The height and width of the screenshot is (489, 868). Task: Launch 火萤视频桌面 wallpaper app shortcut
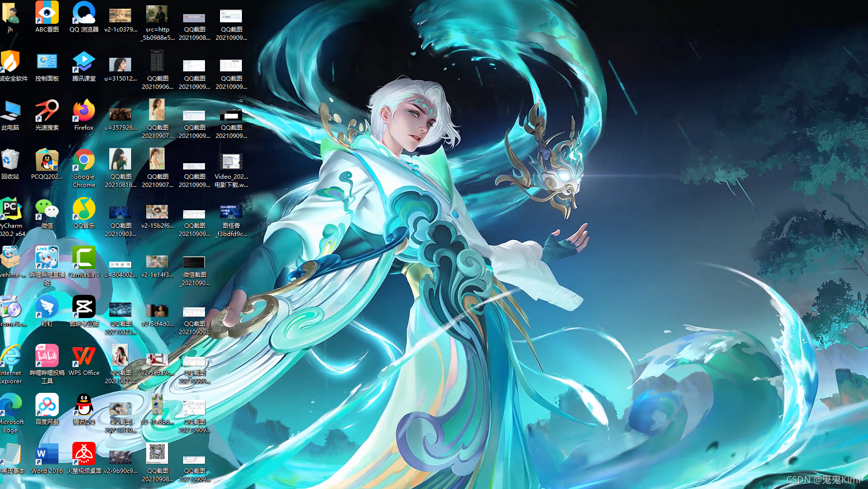point(84,458)
